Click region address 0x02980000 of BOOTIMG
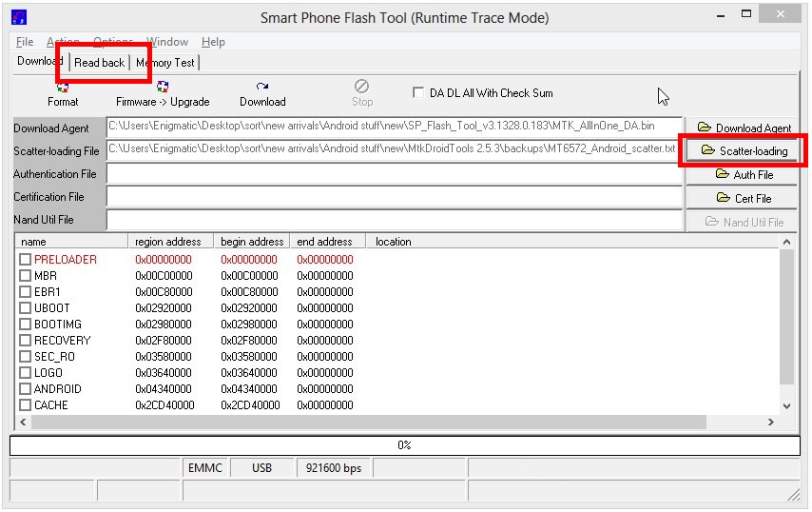The height and width of the screenshot is (512, 812). (x=164, y=324)
